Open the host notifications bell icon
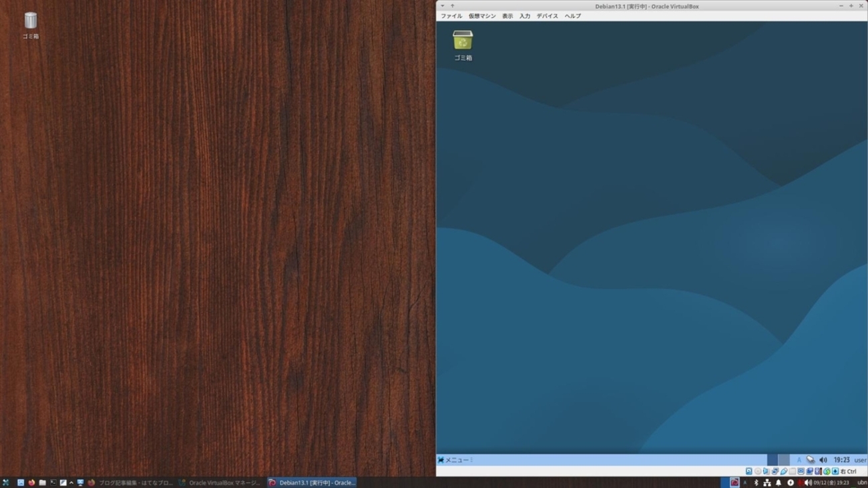The height and width of the screenshot is (488, 868). tap(778, 483)
